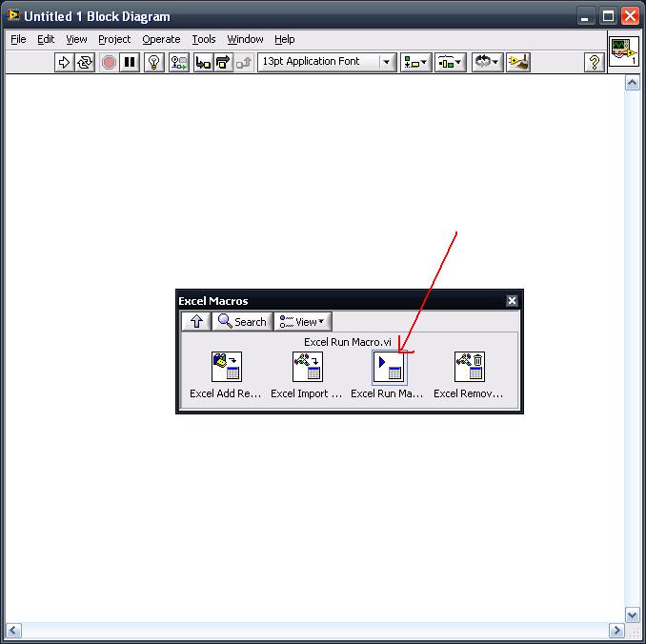Click LabVIEW icon in title bar
The height and width of the screenshot is (644, 646).
pos(13,15)
